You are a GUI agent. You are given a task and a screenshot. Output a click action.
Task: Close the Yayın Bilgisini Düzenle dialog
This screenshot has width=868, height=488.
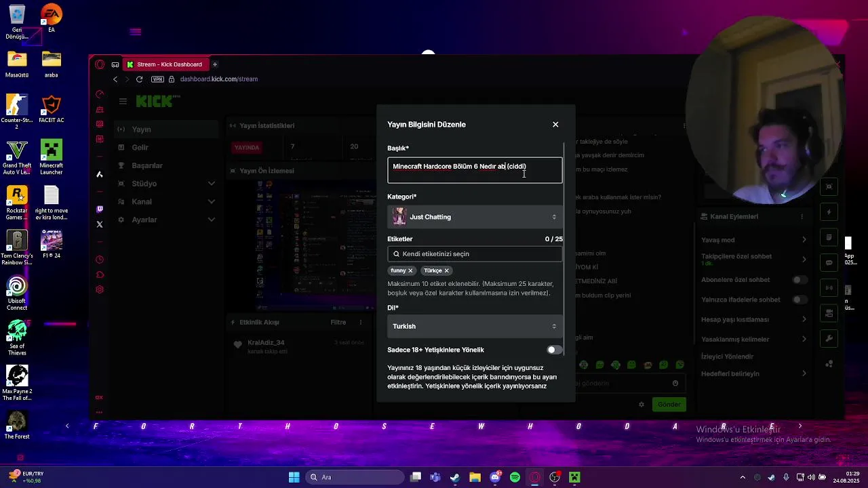click(x=555, y=125)
